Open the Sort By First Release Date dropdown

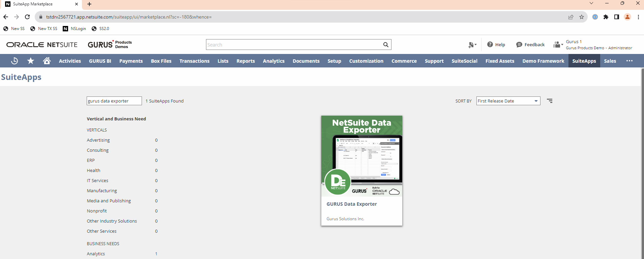click(508, 101)
